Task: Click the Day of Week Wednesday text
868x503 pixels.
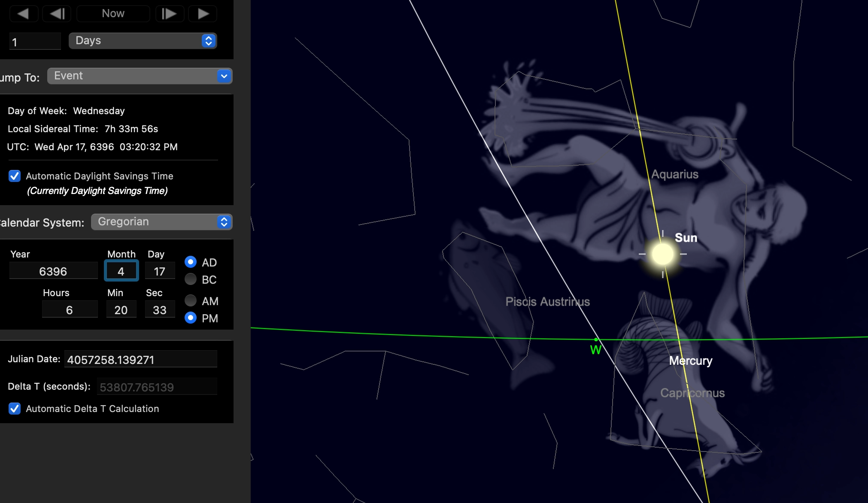Action: (66, 111)
